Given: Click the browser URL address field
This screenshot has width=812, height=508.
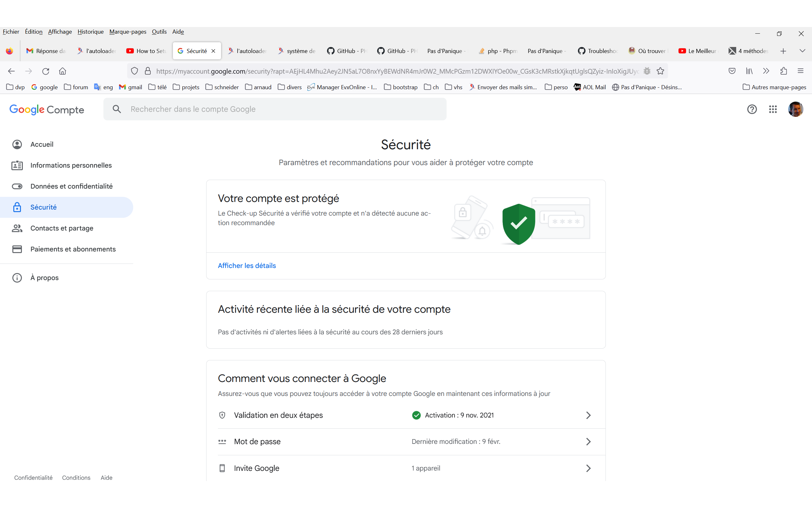Looking at the screenshot, I should pos(397,71).
